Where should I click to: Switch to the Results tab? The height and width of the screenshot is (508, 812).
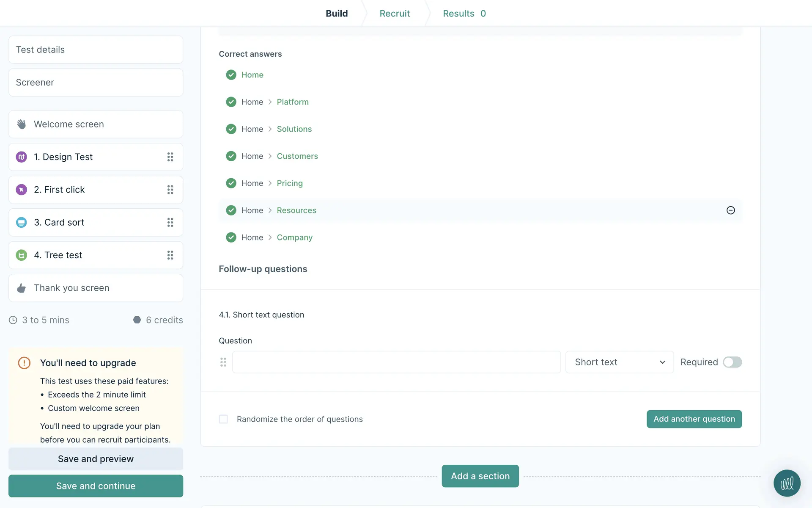click(x=464, y=14)
